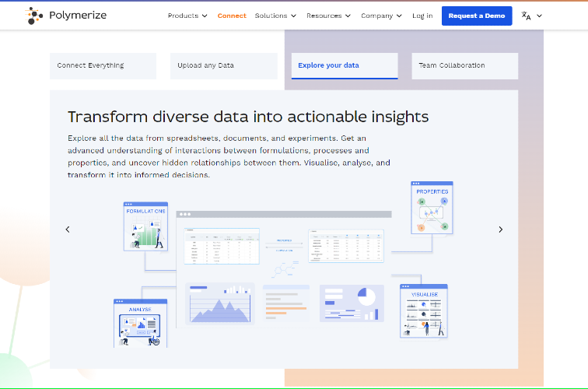Click the PROPERTIES illustration card
The height and width of the screenshot is (389, 588).
pyautogui.click(x=432, y=208)
